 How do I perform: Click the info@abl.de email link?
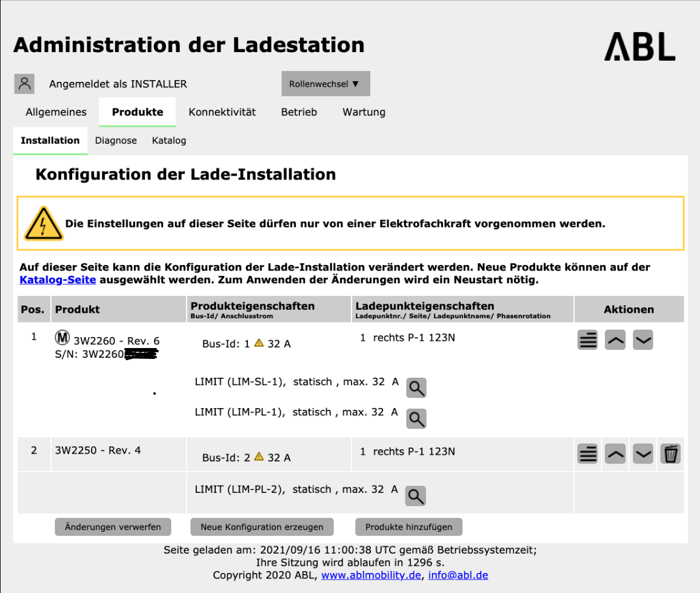458,575
